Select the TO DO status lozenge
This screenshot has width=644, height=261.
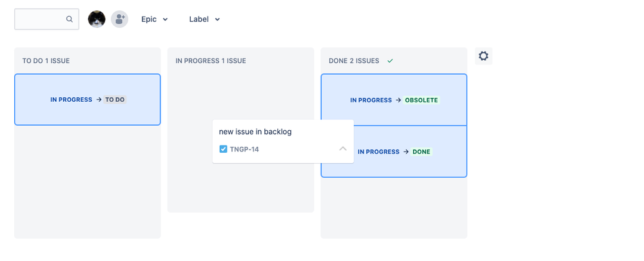coord(115,100)
